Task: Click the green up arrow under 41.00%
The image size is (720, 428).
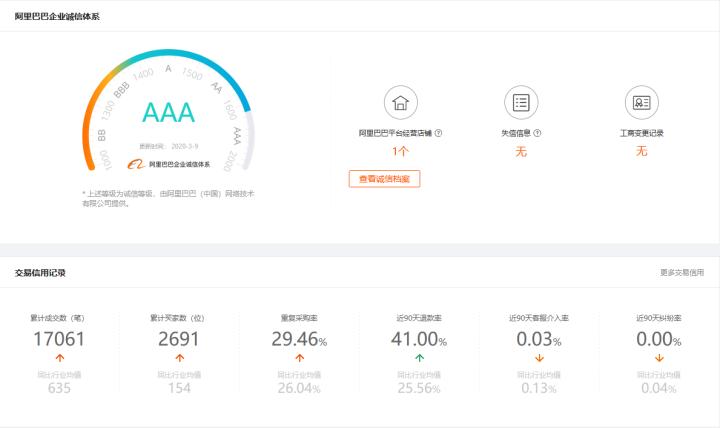Action: pyautogui.click(x=419, y=358)
